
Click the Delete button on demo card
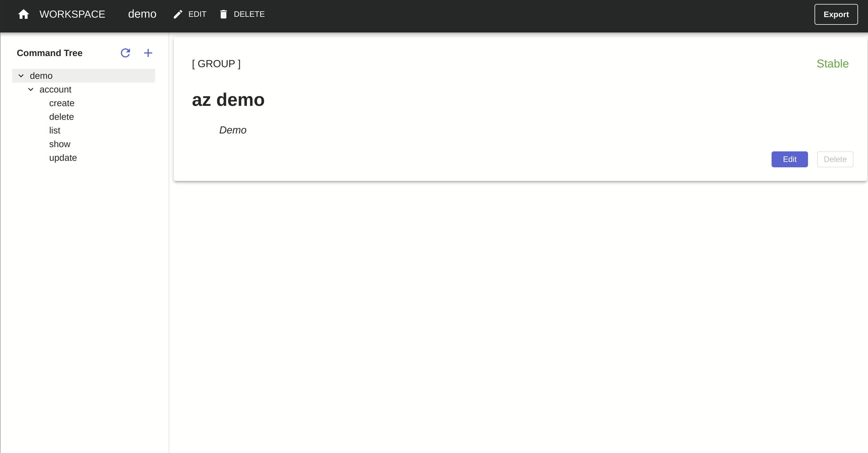(x=835, y=159)
